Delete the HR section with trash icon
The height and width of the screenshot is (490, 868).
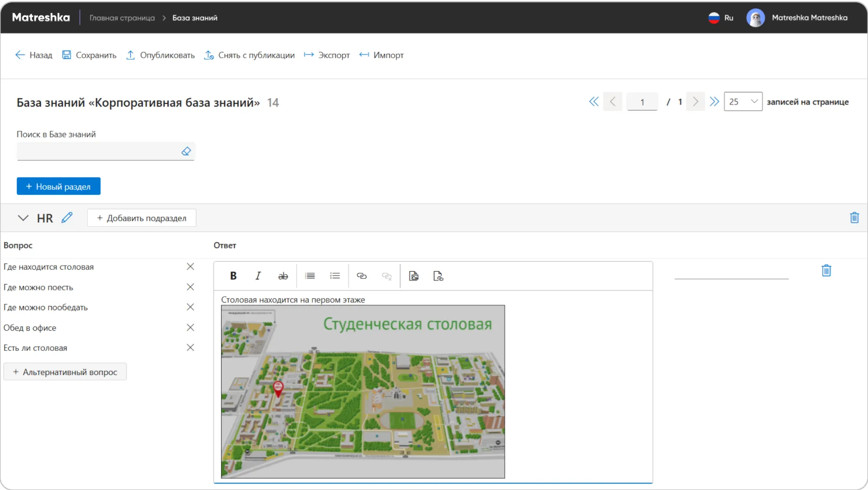pos(854,217)
